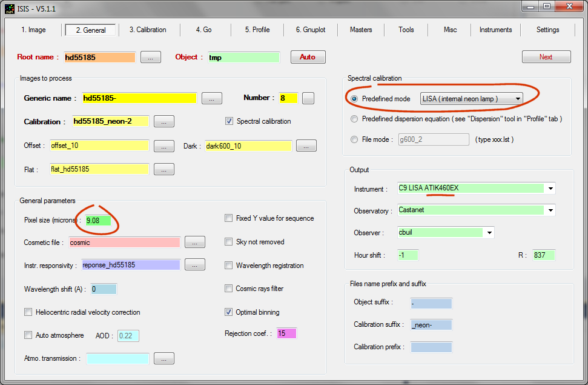Expand the Observatory Castanet dropdown
588x385 pixels.
pyautogui.click(x=550, y=210)
